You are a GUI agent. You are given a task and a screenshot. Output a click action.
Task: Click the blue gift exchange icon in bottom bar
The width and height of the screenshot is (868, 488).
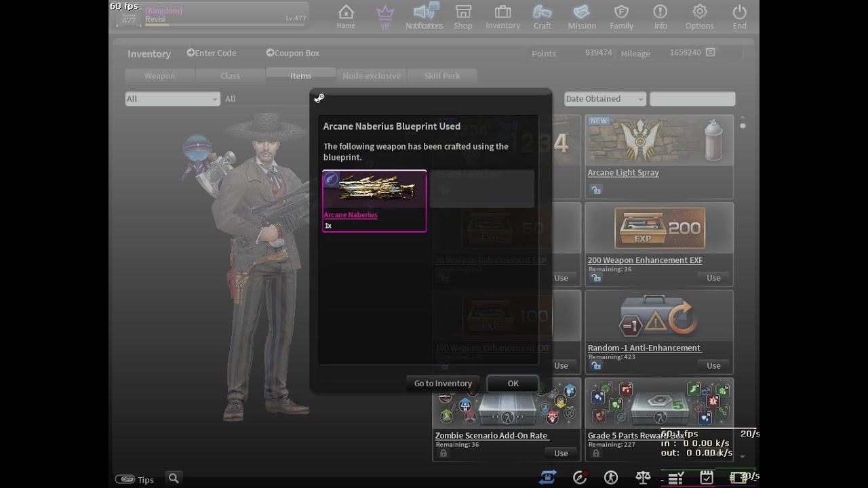click(549, 478)
